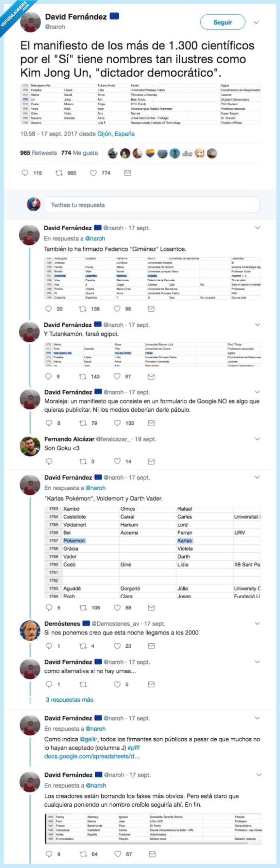Show '3 respuestas más' replies

pyautogui.click(x=69, y=700)
